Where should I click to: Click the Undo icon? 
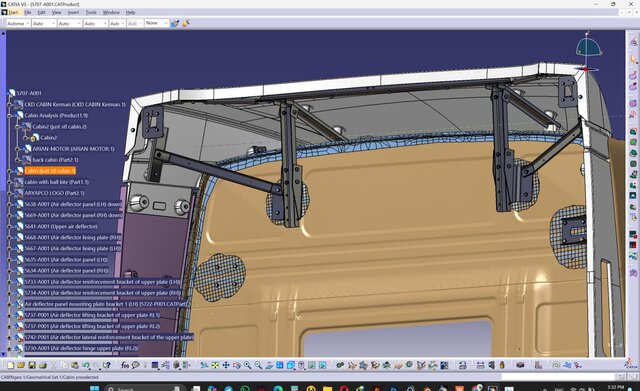coord(86,365)
